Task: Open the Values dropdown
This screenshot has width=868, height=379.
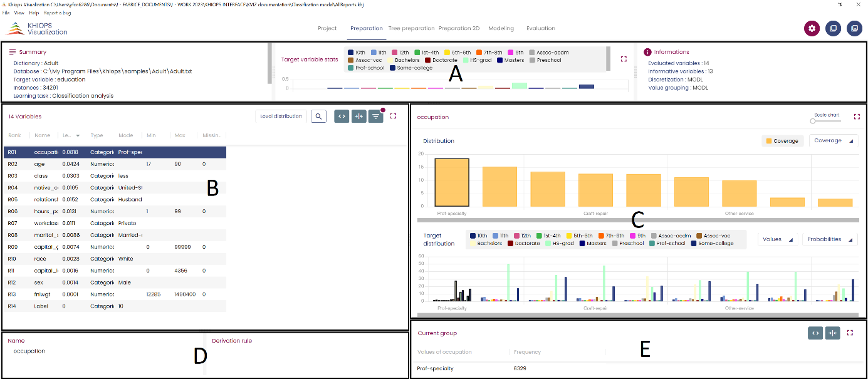Action: tap(777, 239)
